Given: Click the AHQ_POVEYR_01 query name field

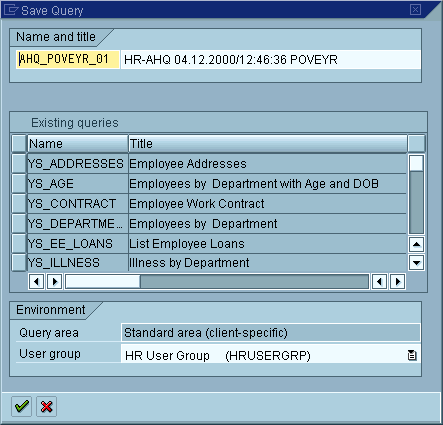Looking at the screenshot, I should [68, 59].
